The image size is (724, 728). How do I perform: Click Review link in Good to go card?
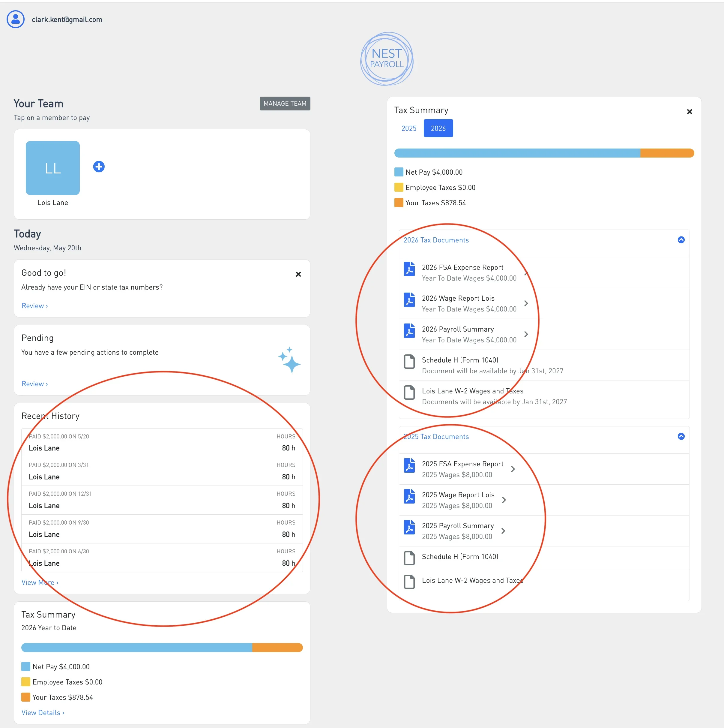[x=35, y=306]
